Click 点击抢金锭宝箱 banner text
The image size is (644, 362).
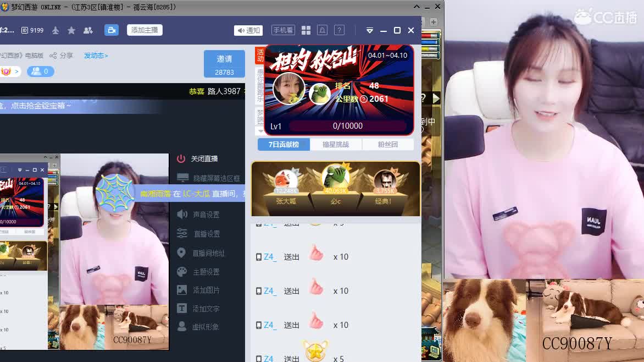click(x=41, y=106)
